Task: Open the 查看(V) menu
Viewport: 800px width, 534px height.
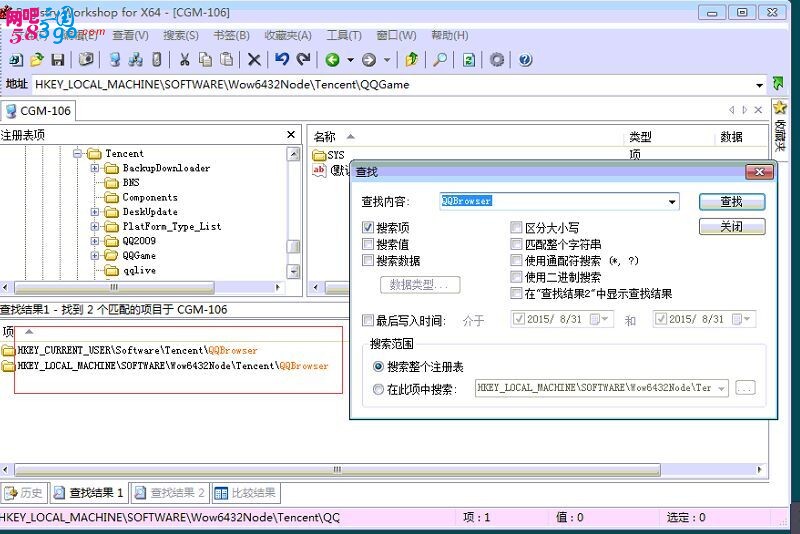Action: coord(131,35)
